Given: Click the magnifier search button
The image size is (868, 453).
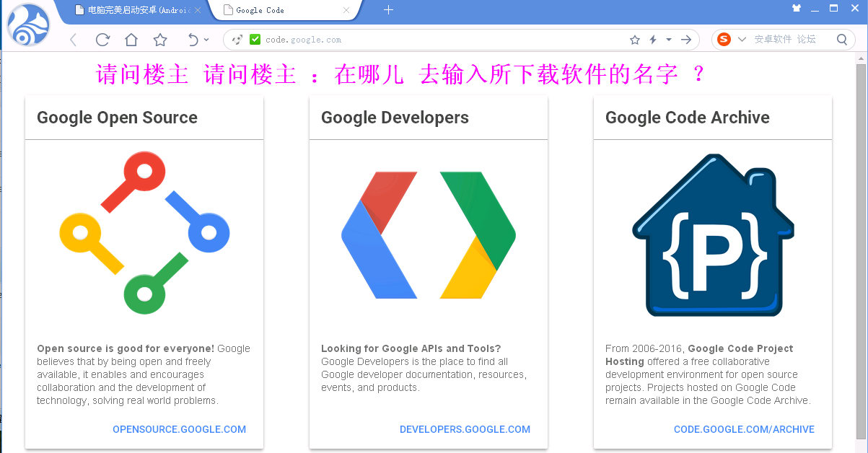Looking at the screenshot, I should 841,40.
